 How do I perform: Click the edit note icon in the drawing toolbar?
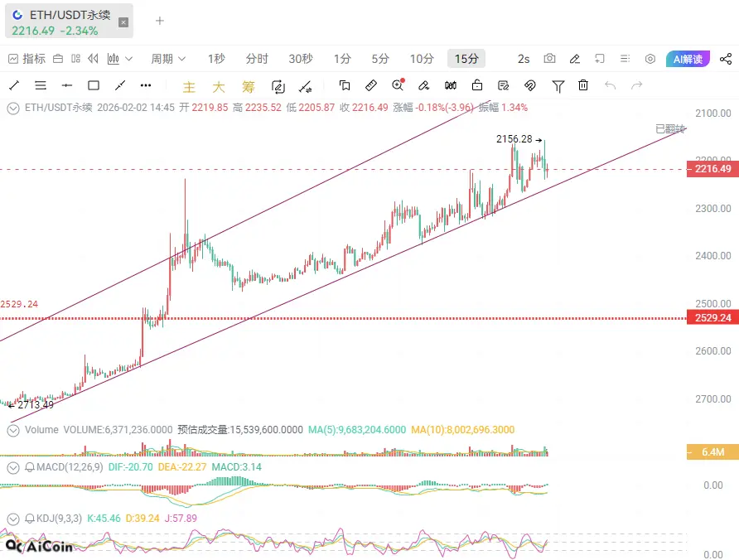504,85
